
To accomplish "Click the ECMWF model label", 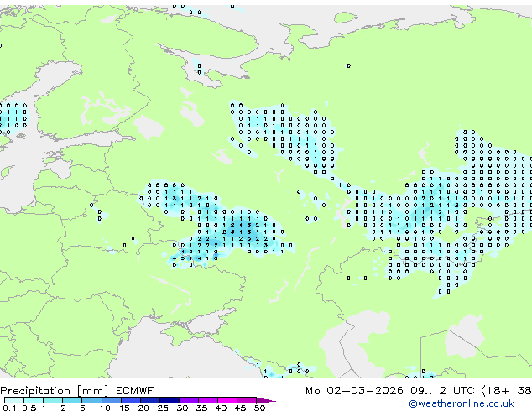I will 135,391.
